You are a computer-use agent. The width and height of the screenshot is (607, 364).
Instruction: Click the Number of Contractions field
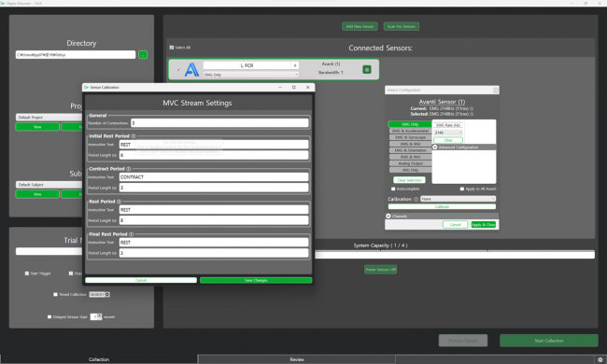(x=219, y=123)
